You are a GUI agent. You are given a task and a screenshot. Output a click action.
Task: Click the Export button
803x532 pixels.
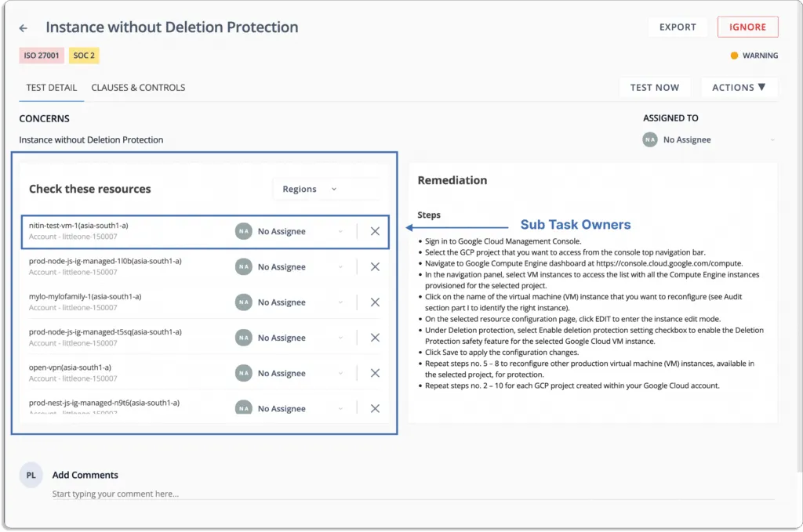[x=678, y=27]
